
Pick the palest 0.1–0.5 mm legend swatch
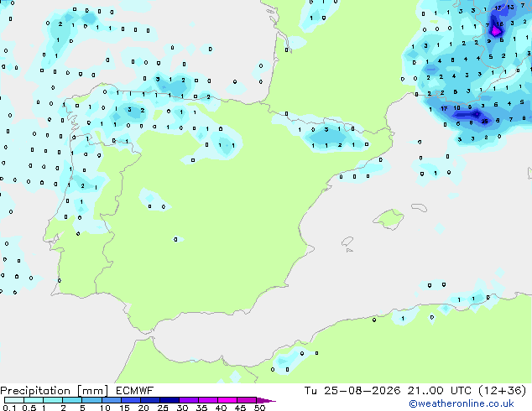14,400
